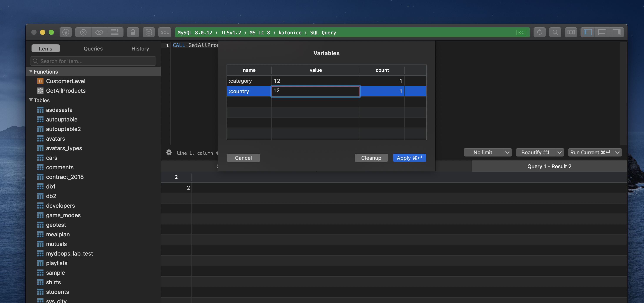Select the :category variable row
This screenshot has width=644, height=303.
[326, 81]
